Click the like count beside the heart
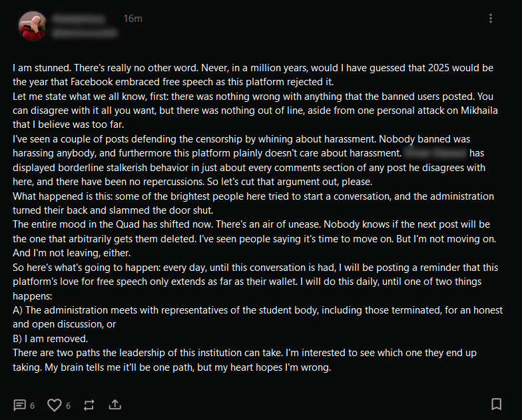The image size is (522, 420). click(x=68, y=406)
